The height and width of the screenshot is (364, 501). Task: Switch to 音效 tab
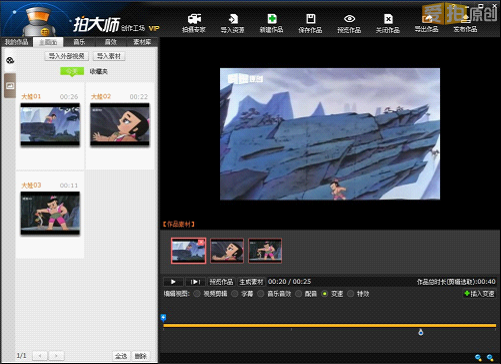point(110,42)
